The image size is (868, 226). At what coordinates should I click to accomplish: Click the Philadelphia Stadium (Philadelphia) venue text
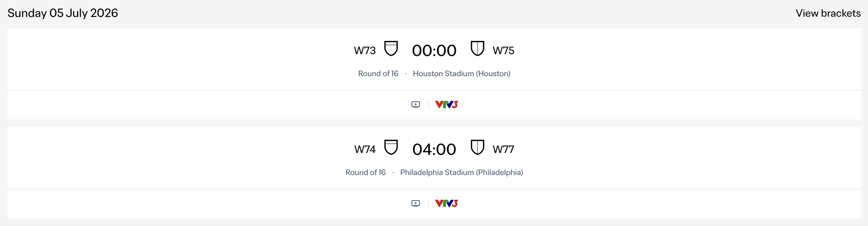(461, 173)
